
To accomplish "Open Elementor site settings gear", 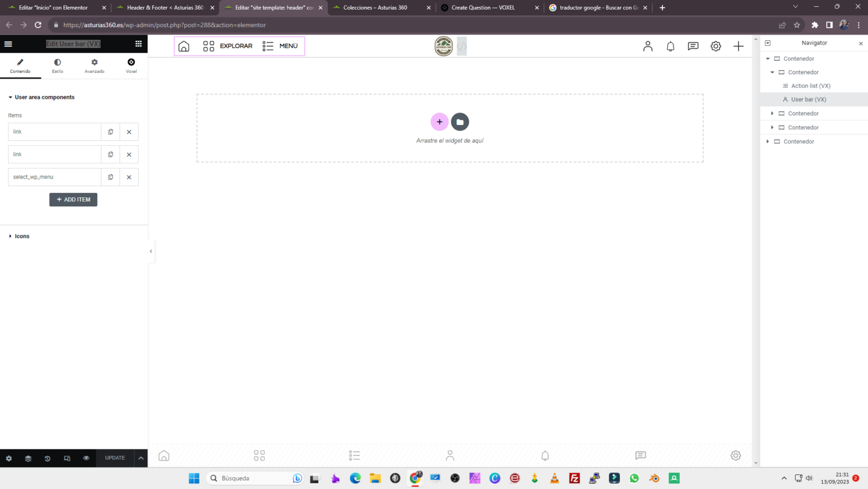I will tap(8, 458).
